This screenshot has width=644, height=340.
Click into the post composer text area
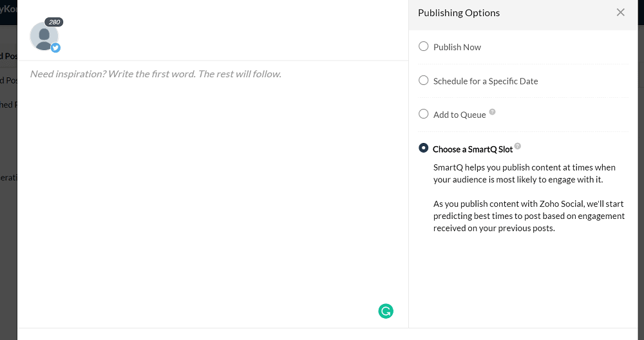(x=213, y=193)
